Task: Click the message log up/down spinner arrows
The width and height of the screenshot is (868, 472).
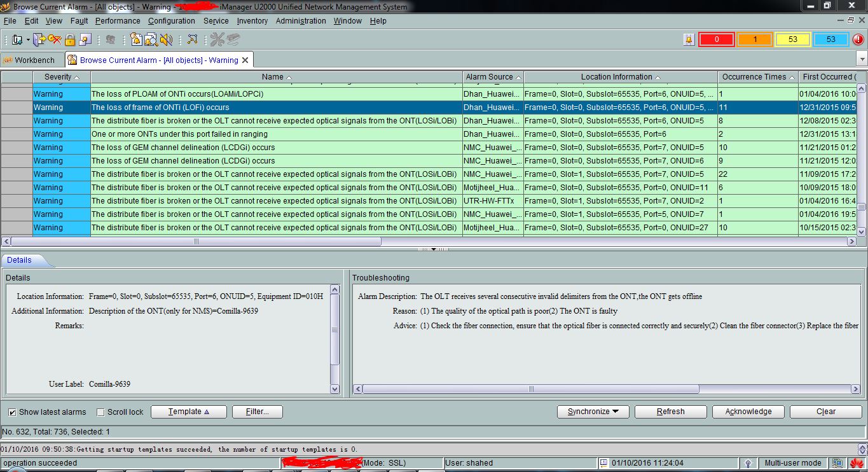Action: [862, 449]
